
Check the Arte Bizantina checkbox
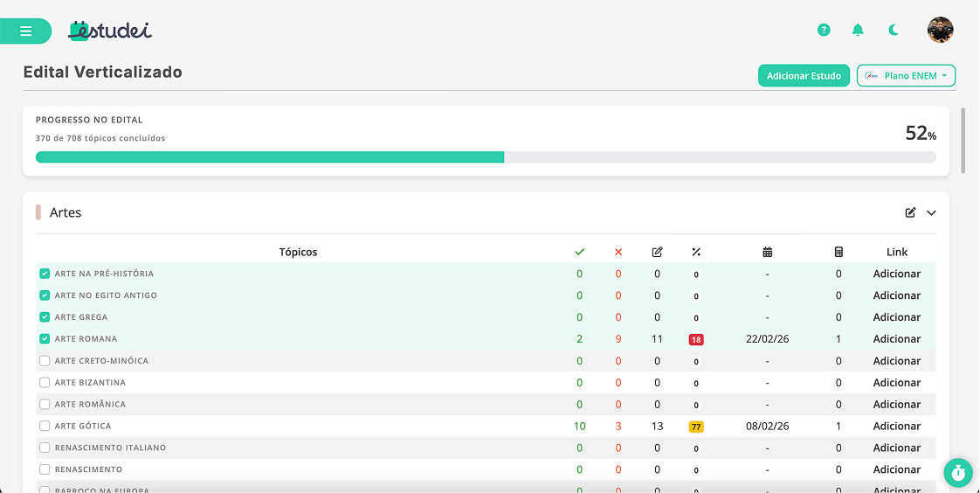tap(45, 383)
